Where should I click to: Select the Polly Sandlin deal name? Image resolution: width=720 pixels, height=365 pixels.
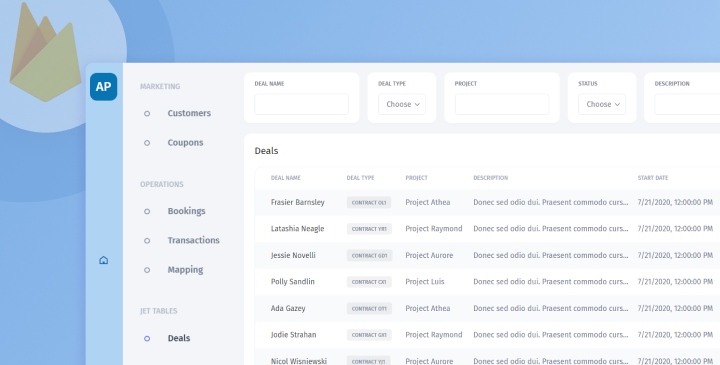coord(292,281)
